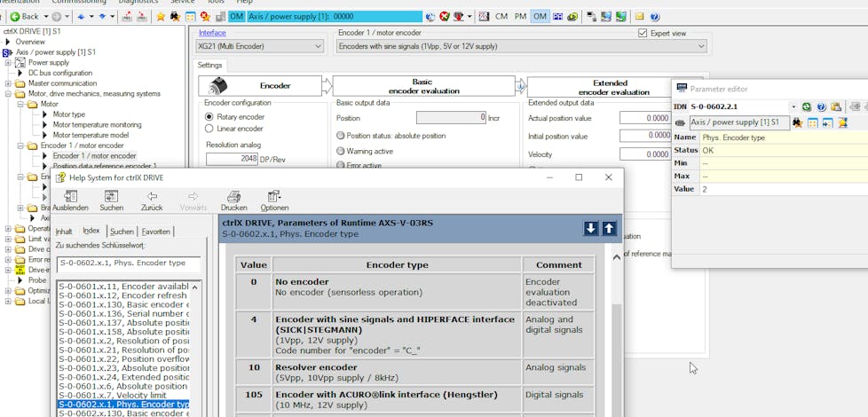Open the XG21 (Multi Encoder) interface dropdown

[259, 46]
